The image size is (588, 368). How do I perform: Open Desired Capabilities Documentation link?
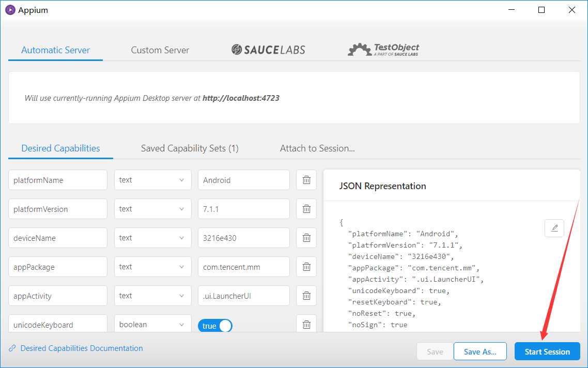pos(81,348)
